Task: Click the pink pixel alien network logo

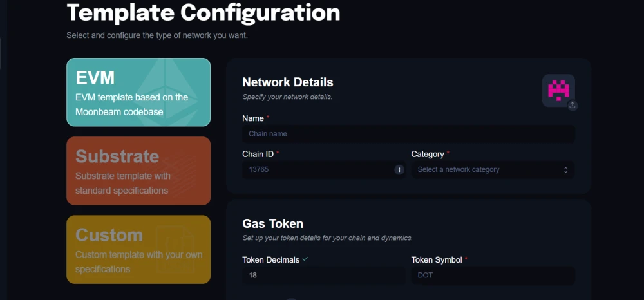Action: (x=558, y=90)
